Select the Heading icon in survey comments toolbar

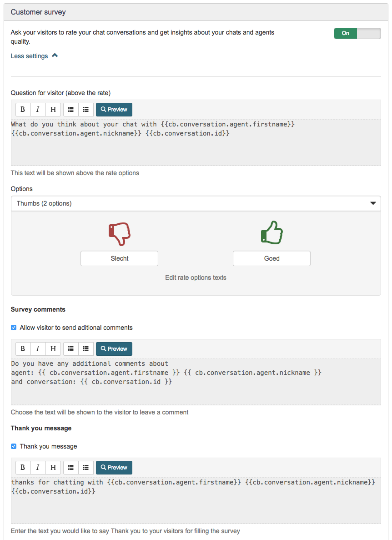53,348
